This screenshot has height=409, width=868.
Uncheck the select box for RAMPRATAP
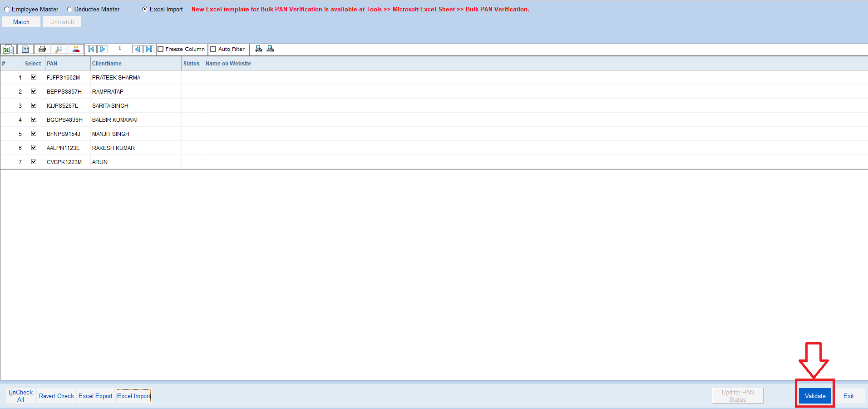[34, 91]
